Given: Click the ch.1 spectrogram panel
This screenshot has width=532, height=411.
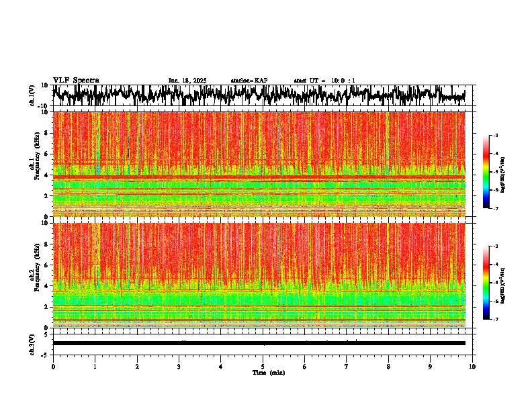Looking at the screenshot, I should tap(259, 164).
